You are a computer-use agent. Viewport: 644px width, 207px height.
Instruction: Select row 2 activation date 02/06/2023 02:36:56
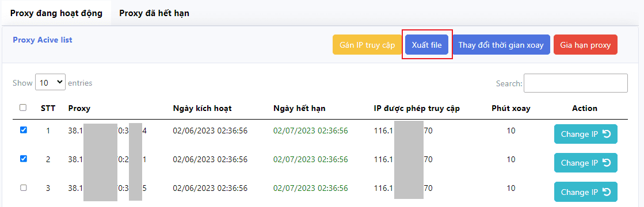click(x=210, y=159)
